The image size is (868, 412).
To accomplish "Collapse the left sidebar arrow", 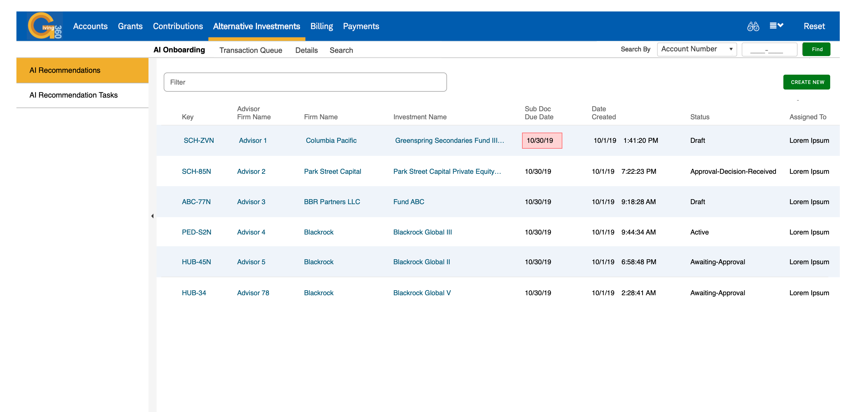I will pyautogui.click(x=152, y=216).
